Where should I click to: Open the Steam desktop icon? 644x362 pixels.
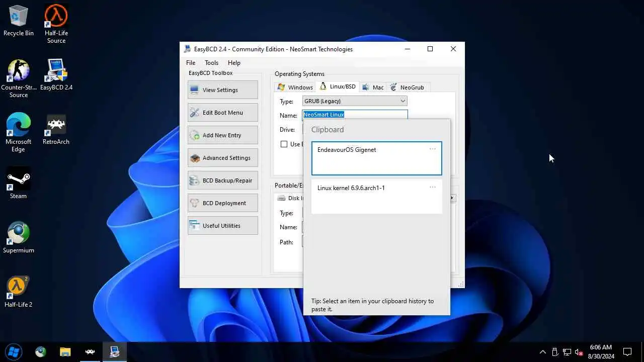pos(19,184)
